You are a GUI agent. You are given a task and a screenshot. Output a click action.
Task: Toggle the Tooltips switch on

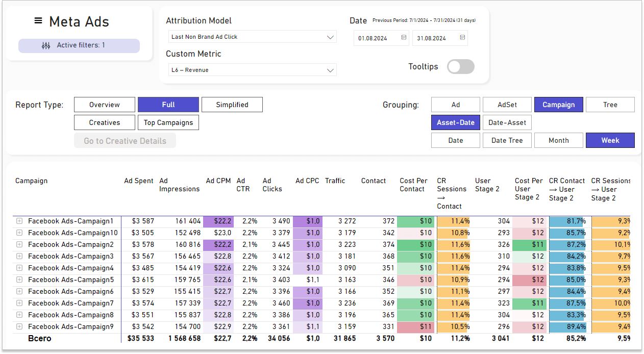[460, 67]
